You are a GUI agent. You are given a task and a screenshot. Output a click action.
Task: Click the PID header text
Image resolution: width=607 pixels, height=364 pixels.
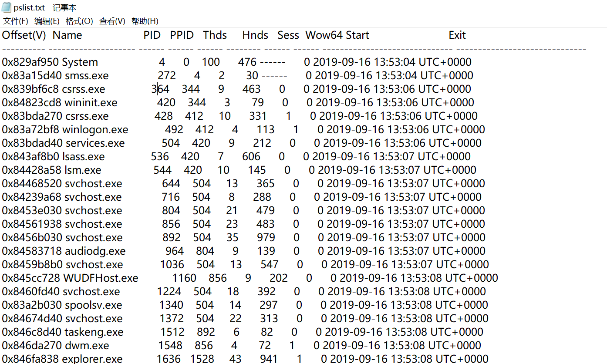[152, 35]
